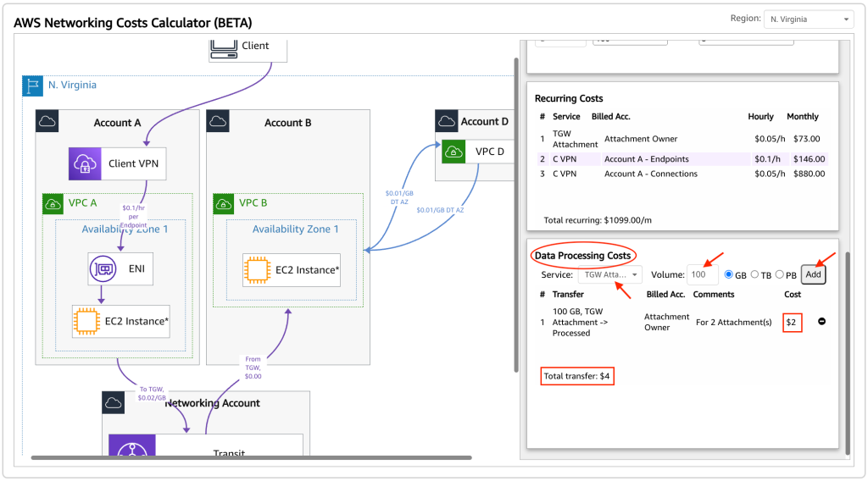The width and height of the screenshot is (868, 481).
Task: Click the ENI label in VPC A
Action: (x=136, y=268)
